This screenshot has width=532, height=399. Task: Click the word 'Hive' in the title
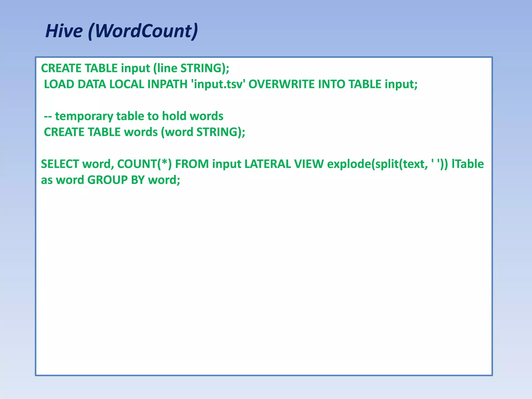pyautogui.click(x=64, y=31)
